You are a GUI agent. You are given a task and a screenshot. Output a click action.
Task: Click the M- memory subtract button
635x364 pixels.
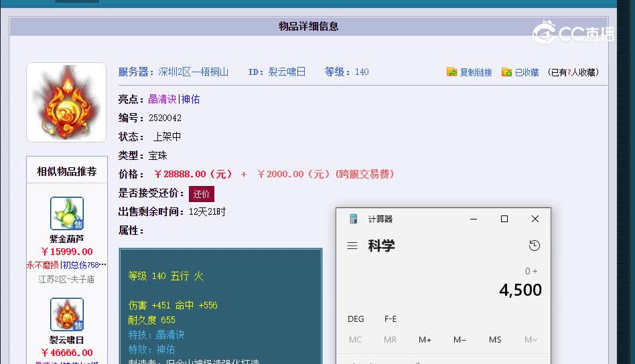460,340
